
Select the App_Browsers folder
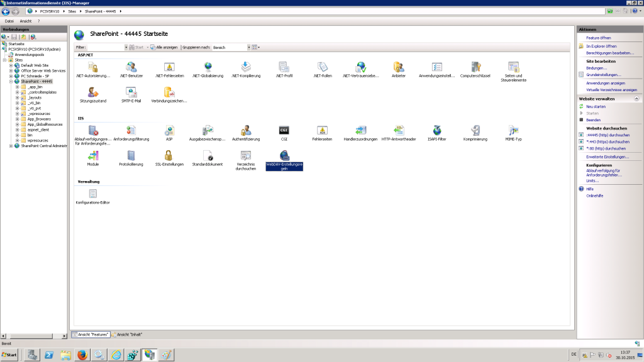(39, 119)
